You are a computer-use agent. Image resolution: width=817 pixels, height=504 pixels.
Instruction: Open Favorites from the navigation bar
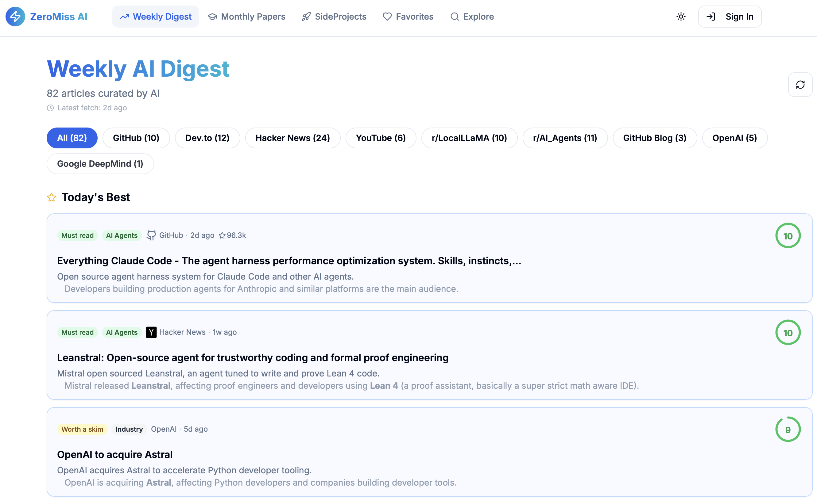point(408,17)
